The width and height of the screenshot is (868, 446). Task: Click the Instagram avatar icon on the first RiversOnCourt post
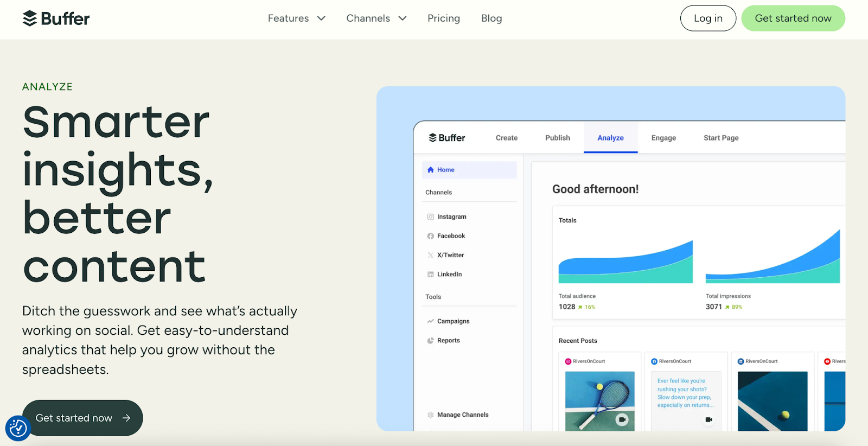[568, 361]
